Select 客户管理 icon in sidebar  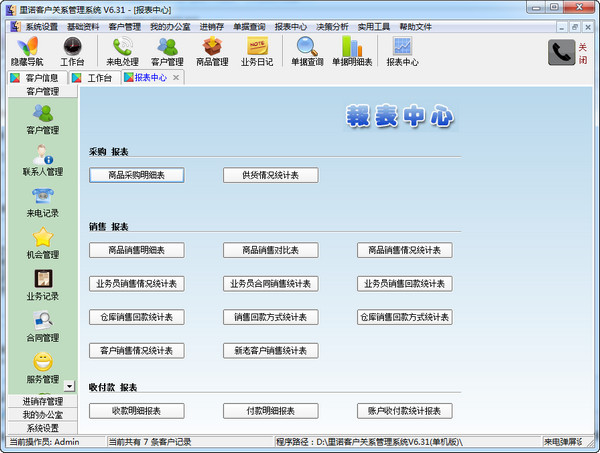pyautogui.click(x=42, y=119)
